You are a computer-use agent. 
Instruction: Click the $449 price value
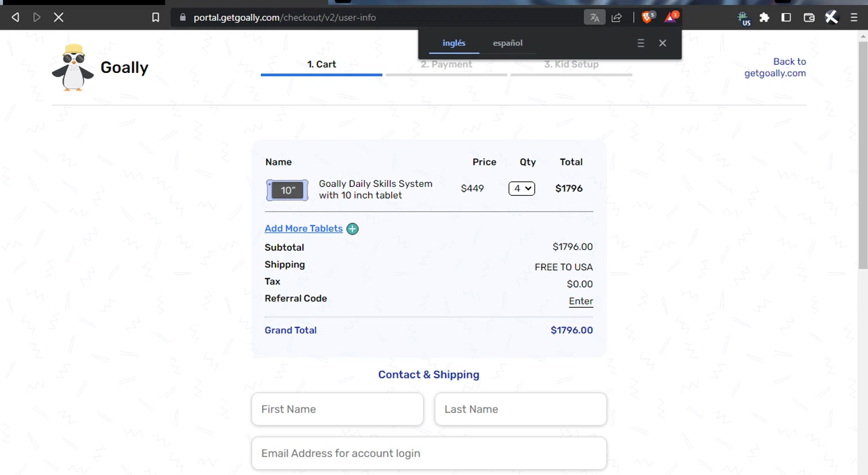click(x=472, y=189)
